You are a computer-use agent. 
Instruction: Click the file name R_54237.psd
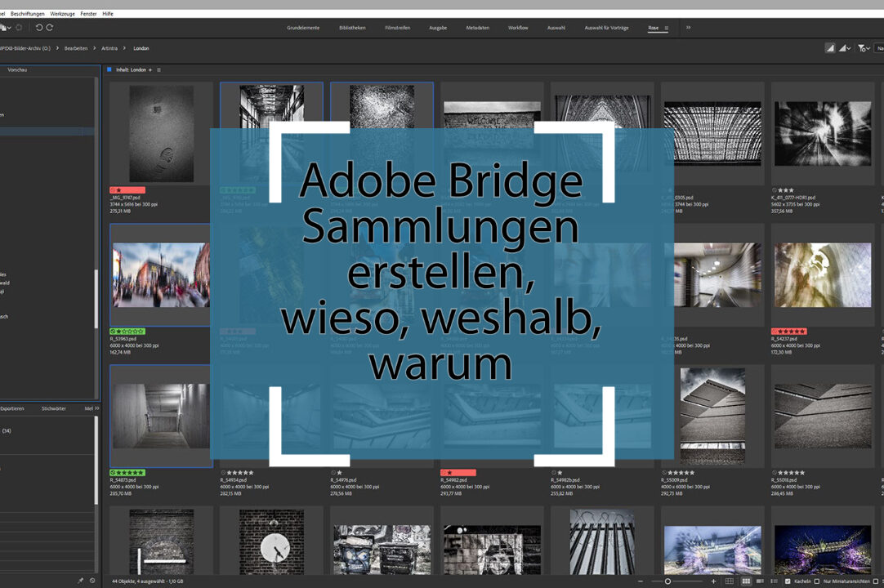784,339
